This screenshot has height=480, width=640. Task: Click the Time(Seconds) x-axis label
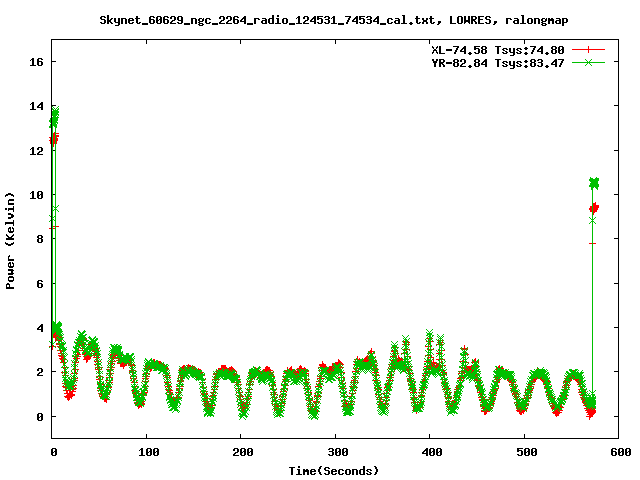tap(334, 471)
